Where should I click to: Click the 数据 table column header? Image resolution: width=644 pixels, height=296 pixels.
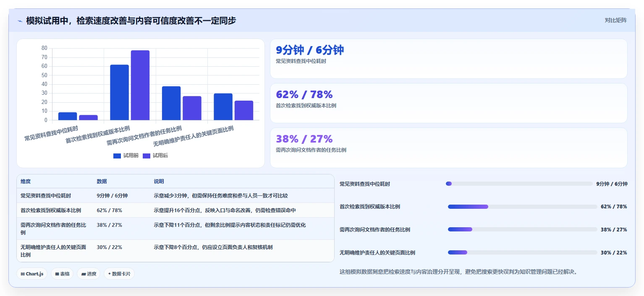pos(102,182)
